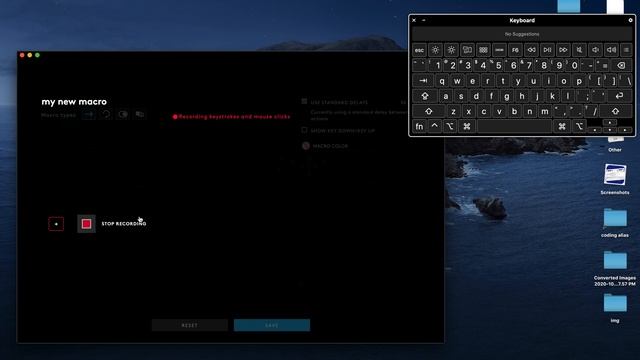Tap the right command key

[562, 127]
